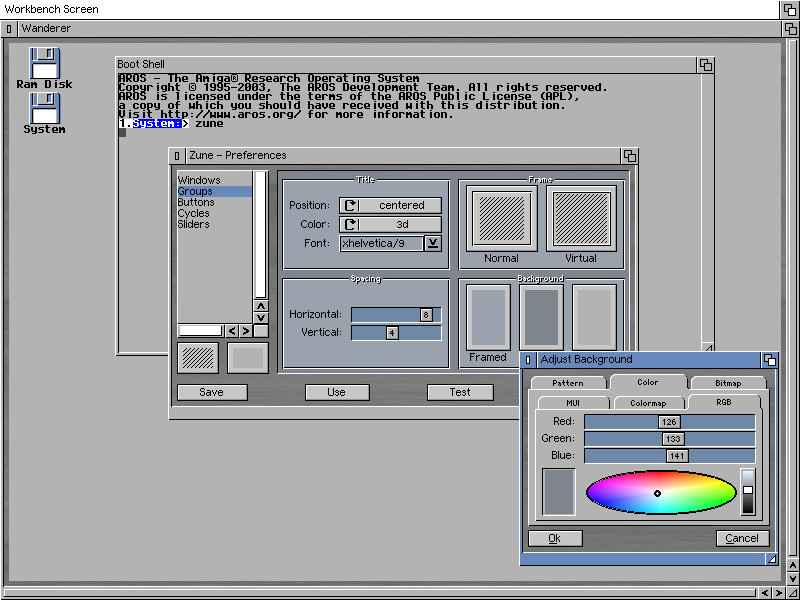The width and height of the screenshot is (800, 600).
Task: Close the Wanderer window gadget
Action: [9, 29]
